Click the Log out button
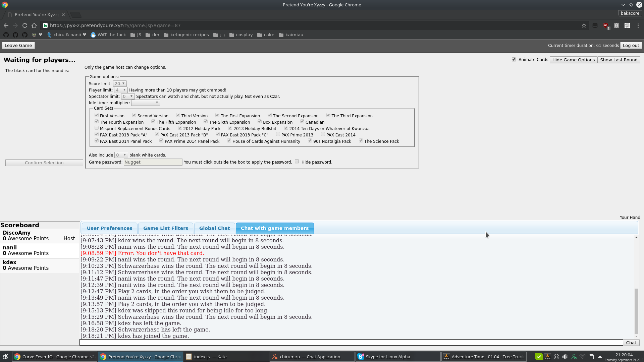This screenshot has width=644, height=362. 631,46
